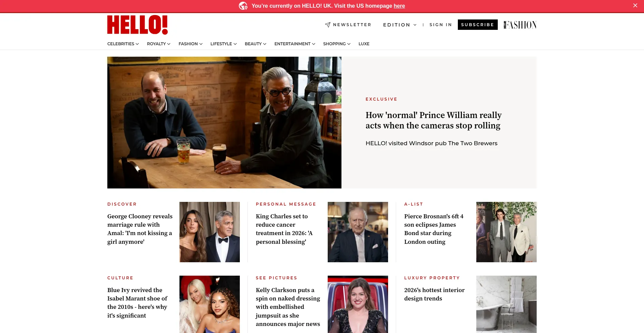Select the Luxe menu item
This screenshot has width=644, height=333.
pyautogui.click(x=364, y=44)
